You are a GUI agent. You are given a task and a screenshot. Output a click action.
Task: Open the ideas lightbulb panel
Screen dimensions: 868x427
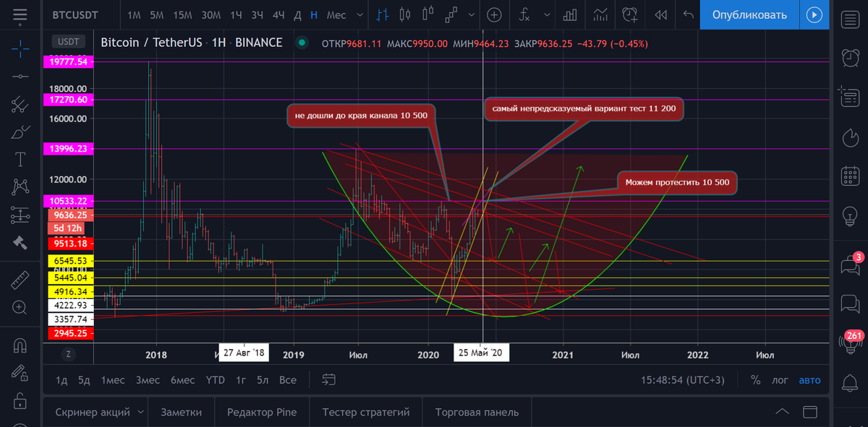[x=850, y=215]
